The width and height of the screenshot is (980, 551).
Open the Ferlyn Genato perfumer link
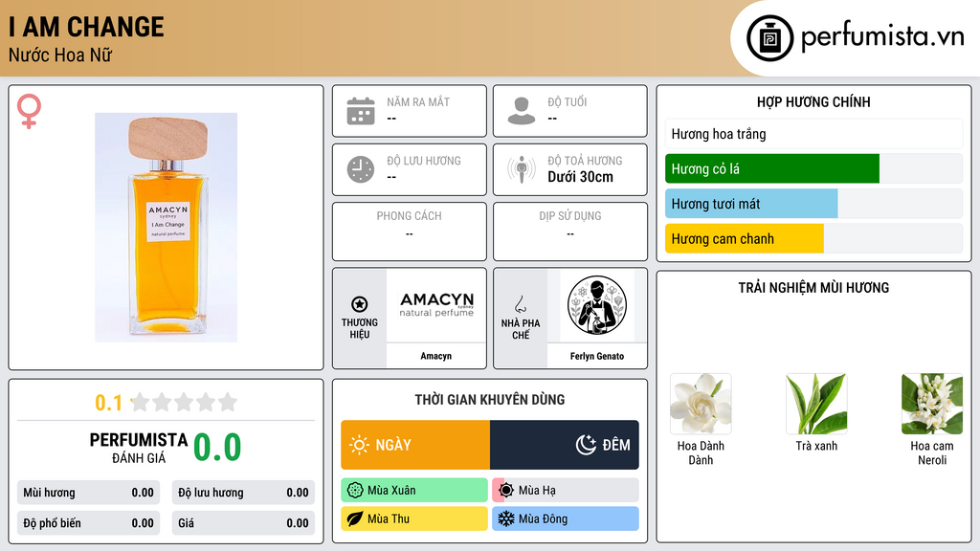coord(597,356)
